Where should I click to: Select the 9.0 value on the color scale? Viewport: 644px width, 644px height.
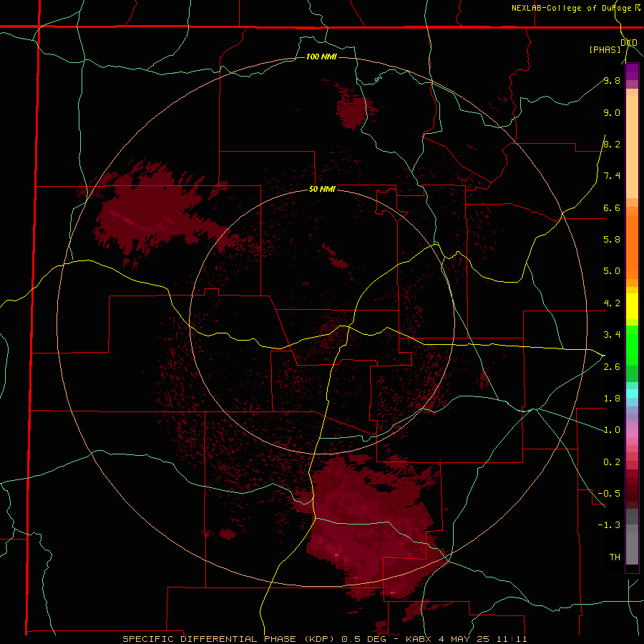click(x=612, y=112)
